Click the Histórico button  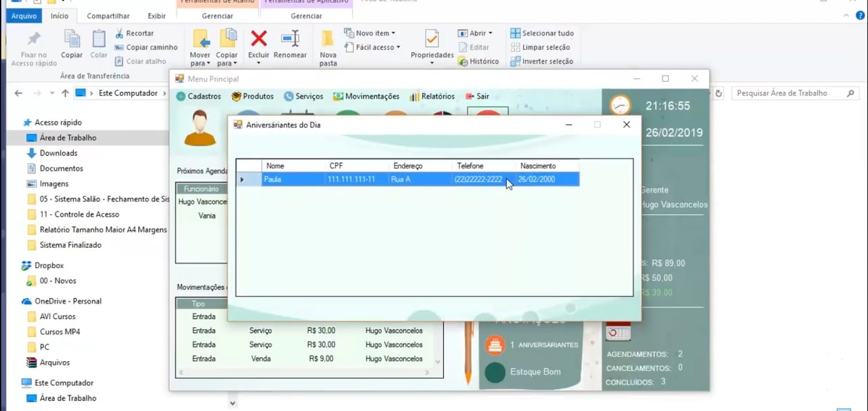(479, 62)
